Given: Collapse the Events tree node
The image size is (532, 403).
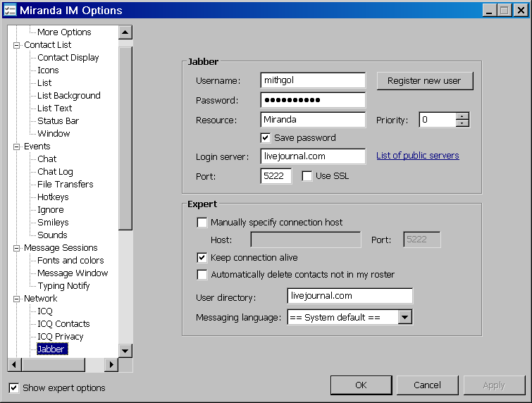Looking at the screenshot, I should (16, 147).
